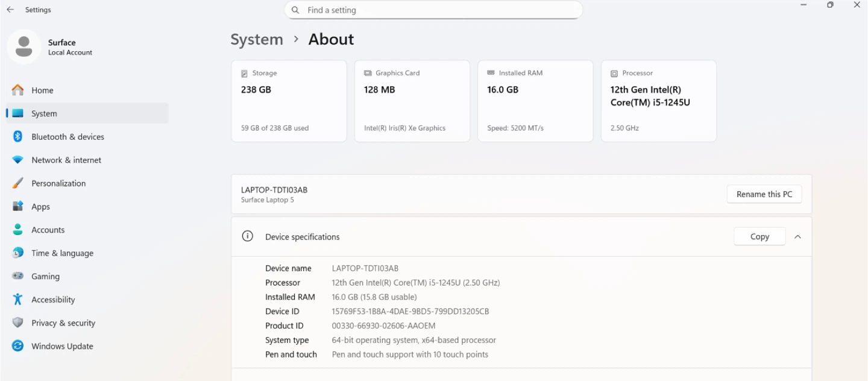
Task: Click the Surface local account profile
Action: tap(51, 47)
